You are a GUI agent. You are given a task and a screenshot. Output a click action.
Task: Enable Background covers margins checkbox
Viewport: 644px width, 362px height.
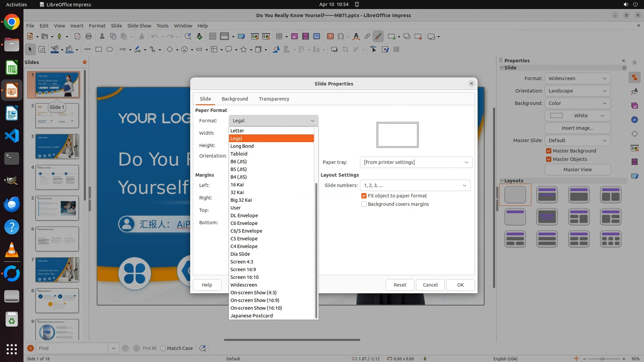364,204
